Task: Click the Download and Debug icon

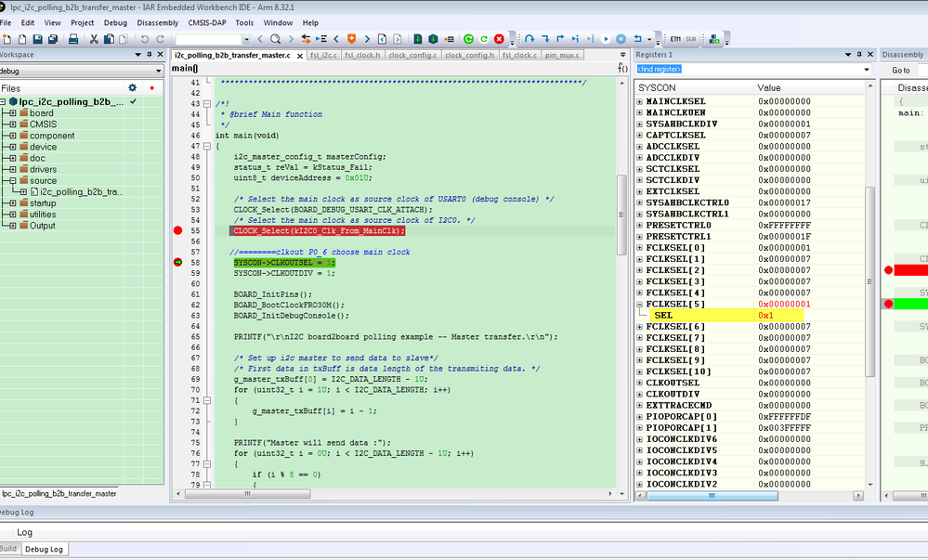Action: point(418,39)
